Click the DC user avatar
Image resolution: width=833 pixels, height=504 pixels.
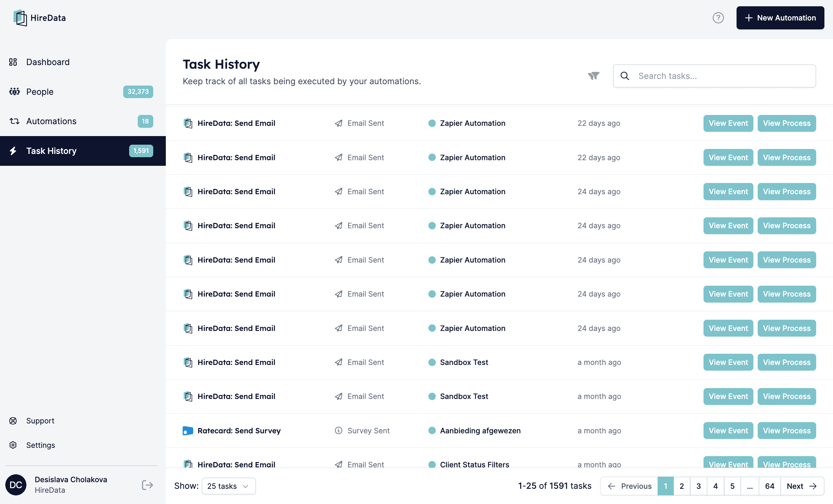tap(16, 485)
